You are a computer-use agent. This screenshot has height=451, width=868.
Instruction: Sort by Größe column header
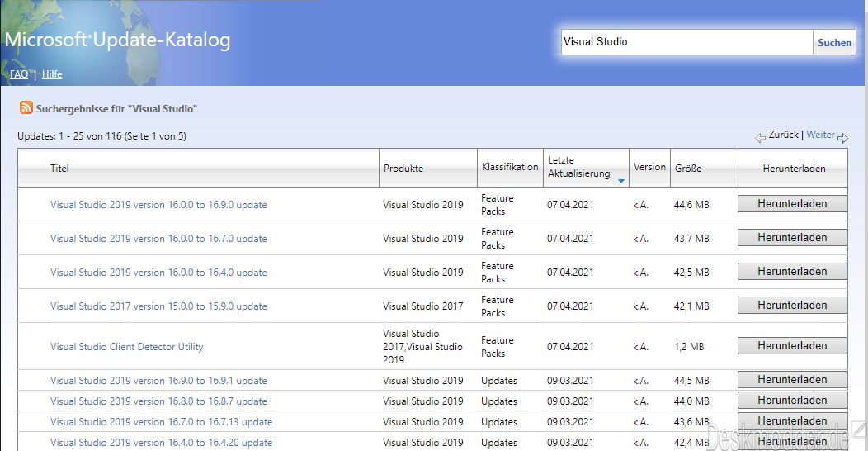[688, 169]
